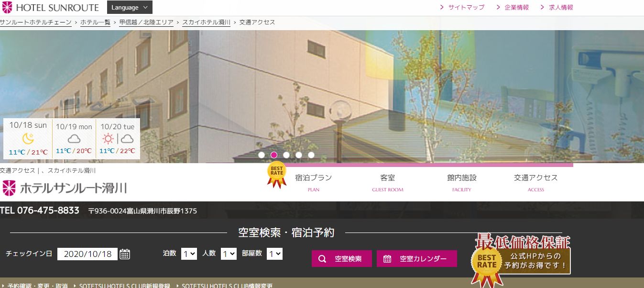This screenshot has width=644, height=288.
Task: Open the 宿泊プラン PLAN menu
Action: coord(314,182)
